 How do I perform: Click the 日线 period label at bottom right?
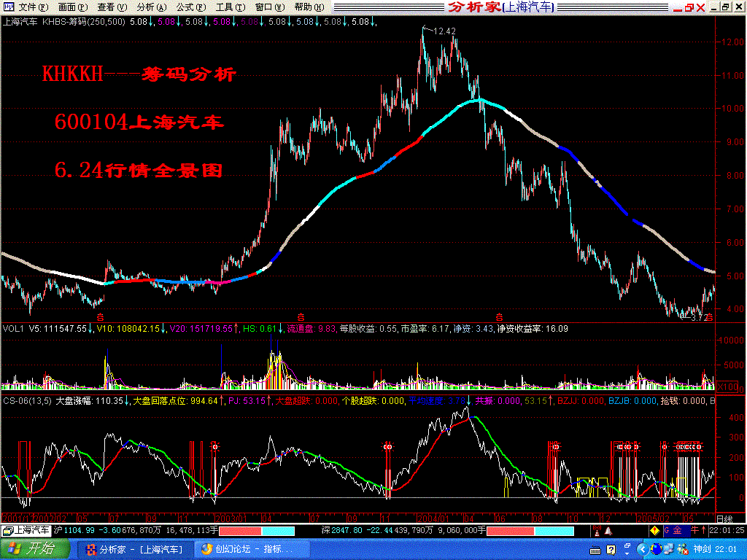(x=724, y=518)
